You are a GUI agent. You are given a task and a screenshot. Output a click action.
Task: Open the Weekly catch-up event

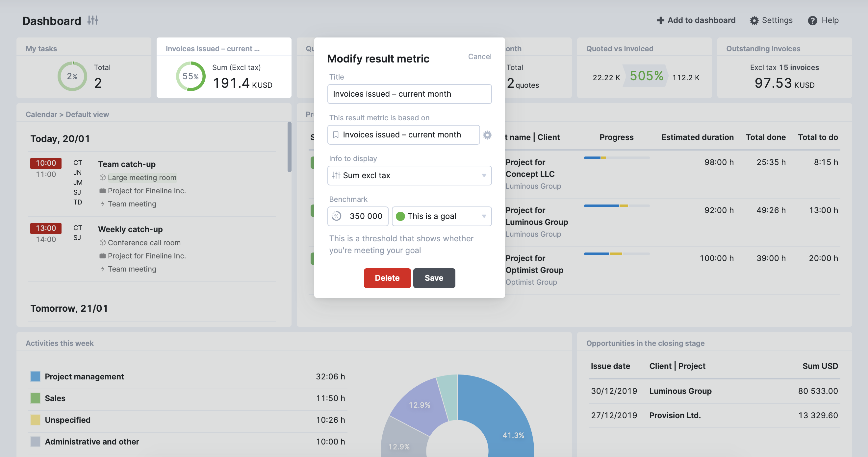click(x=130, y=229)
